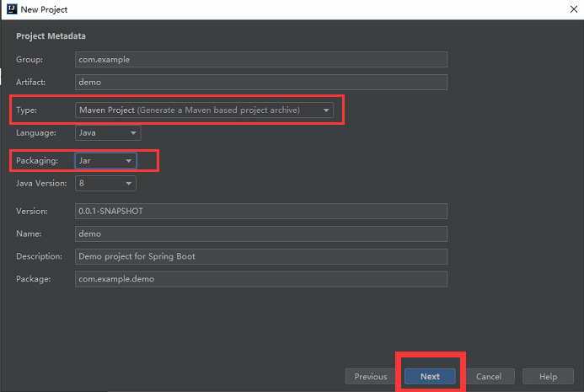This screenshot has width=584, height=392.
Task: Click the Artifact: label
Action: 30,82
